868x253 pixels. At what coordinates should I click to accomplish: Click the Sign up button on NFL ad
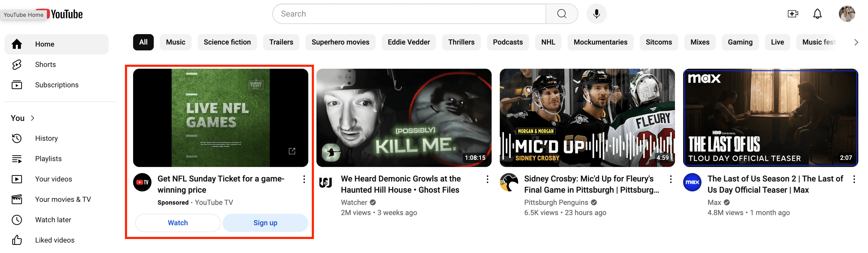click(x=265, y=223)
